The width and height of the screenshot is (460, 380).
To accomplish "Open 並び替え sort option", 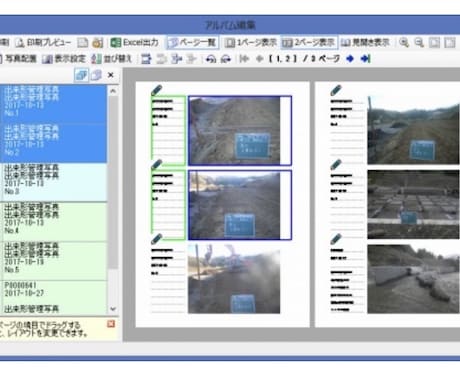I will (x=111, y=59).
